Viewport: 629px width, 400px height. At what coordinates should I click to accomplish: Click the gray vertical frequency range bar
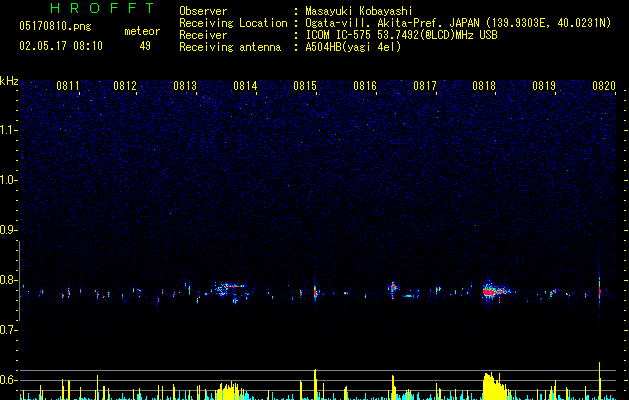pos(20,280)
